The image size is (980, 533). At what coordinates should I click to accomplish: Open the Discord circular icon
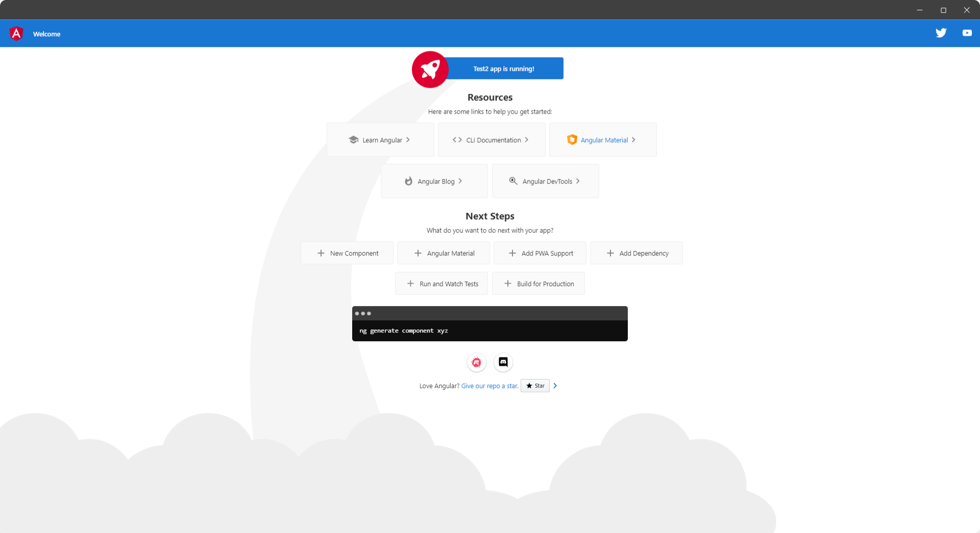(x=503, y=363)
